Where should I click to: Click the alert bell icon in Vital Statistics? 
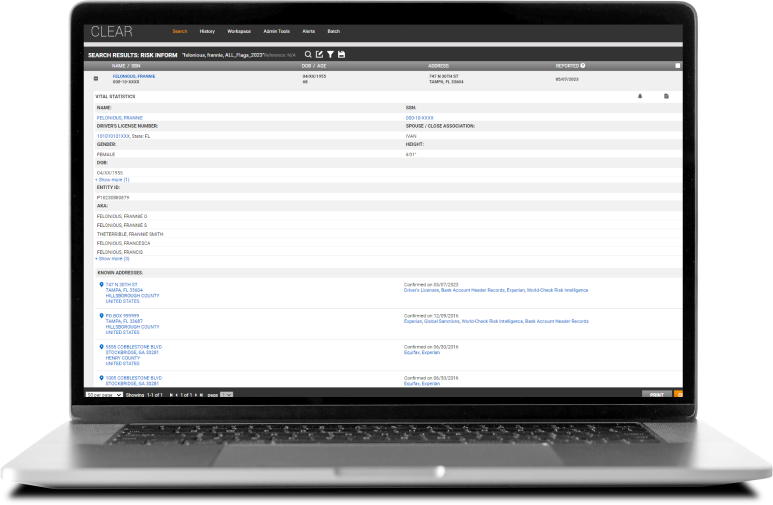pyautogui.click(x=640, y=96)
